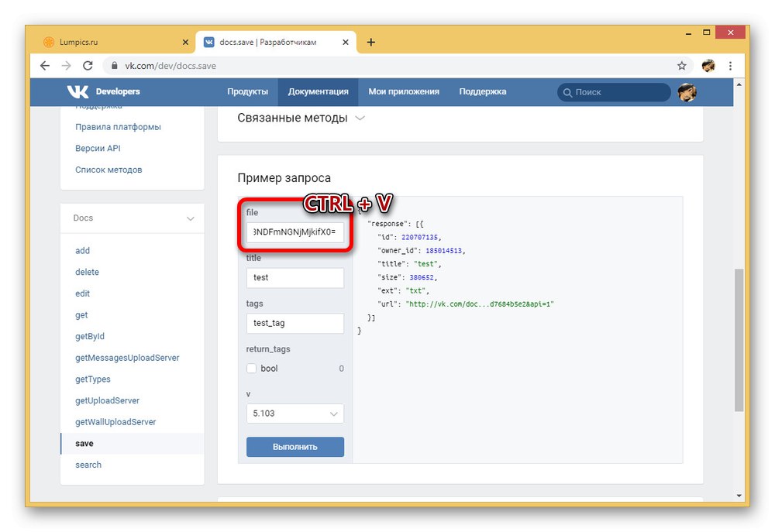Click the response url value
This screenshot has width=775, height=532.
click(x=480, y=304)
